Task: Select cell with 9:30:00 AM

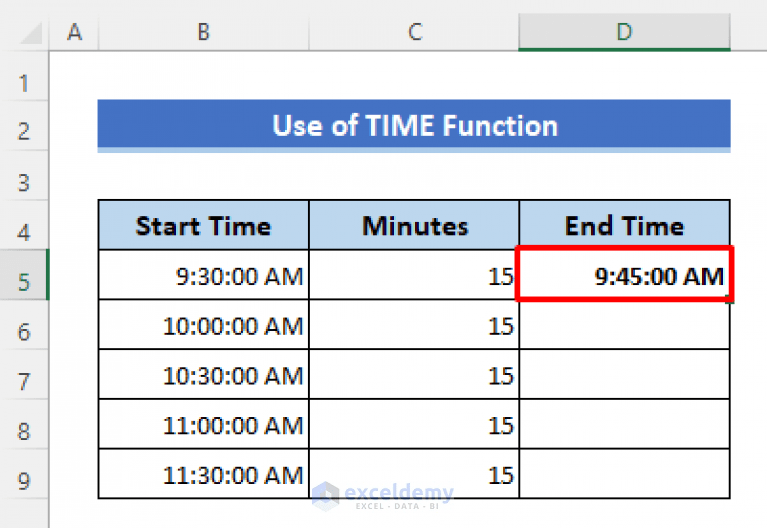Action: point(203,275)
